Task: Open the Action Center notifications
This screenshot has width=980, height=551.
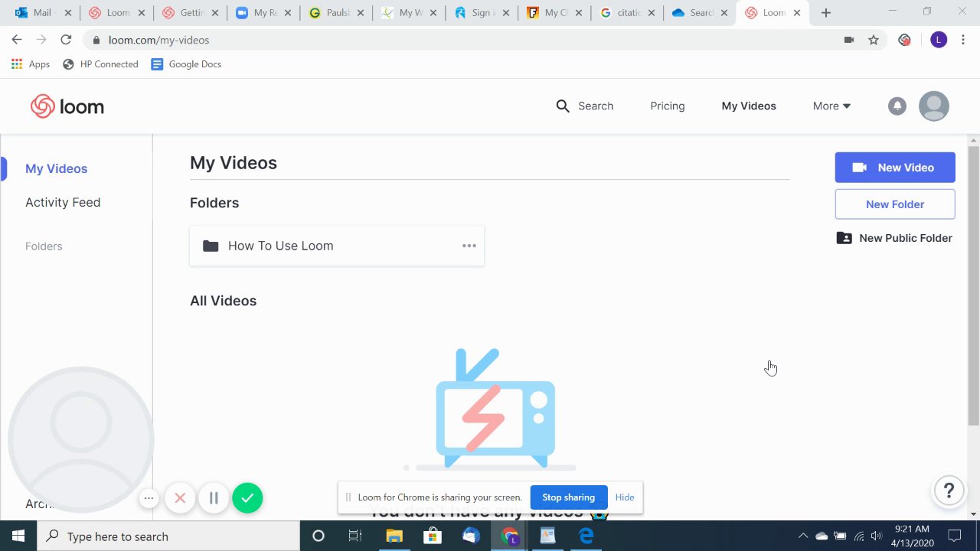Action: click(x=955, y=536)
